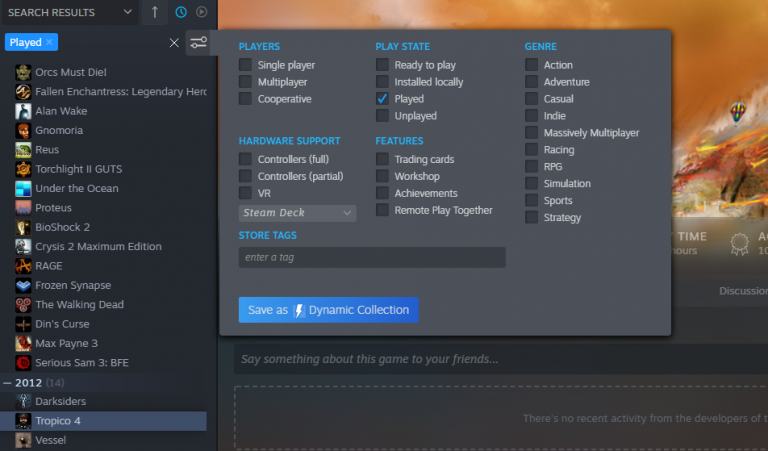Save as Dynamic Collection
Viewport: 768px width, 451px height.
tap(328, 310)
